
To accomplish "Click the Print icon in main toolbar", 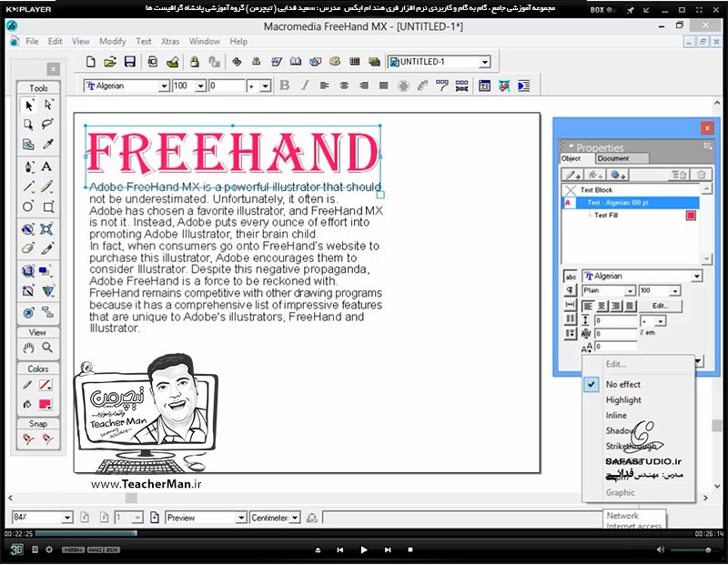I will point(172,62).
